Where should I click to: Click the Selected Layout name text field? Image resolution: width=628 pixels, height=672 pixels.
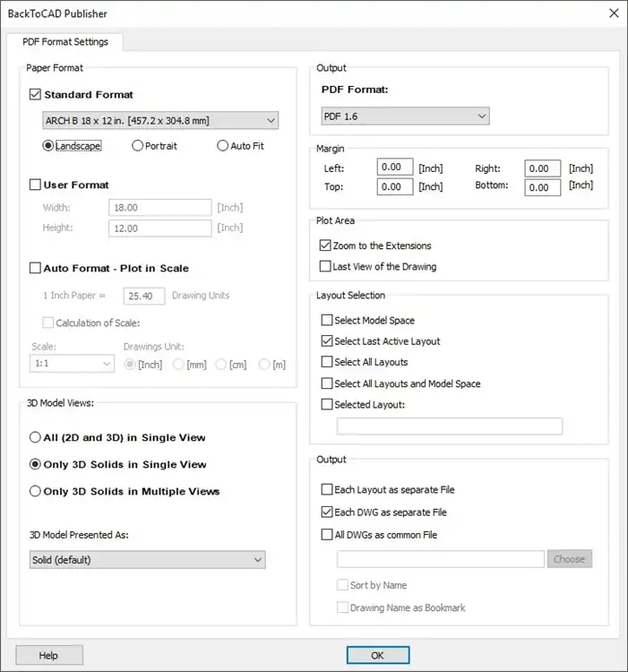[x=450, y=426]
